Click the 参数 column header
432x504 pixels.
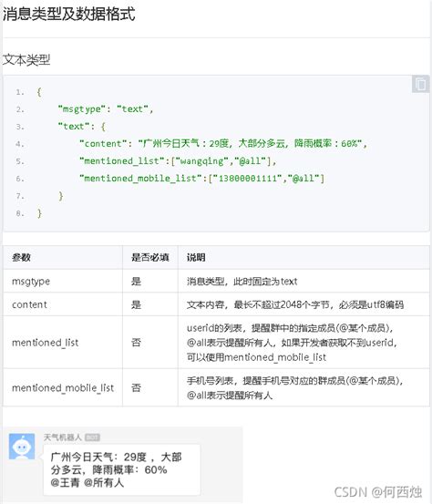click(21, 257)
